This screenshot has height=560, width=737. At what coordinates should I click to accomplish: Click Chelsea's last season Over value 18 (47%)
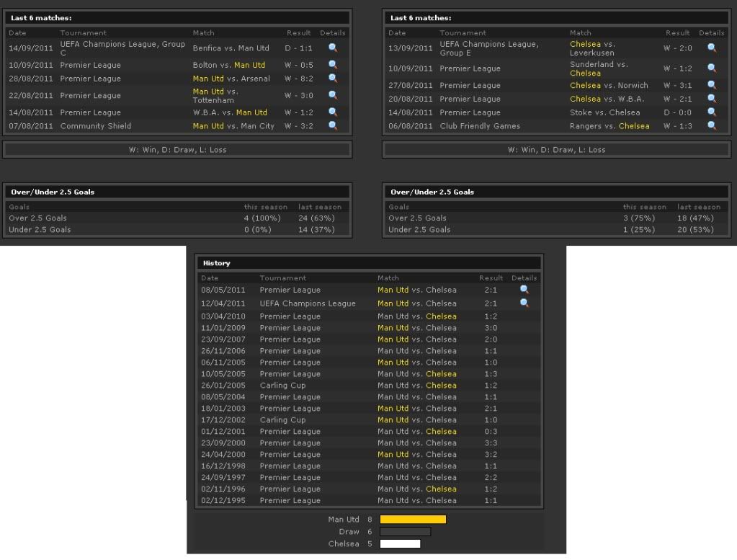(x=696, y=218)
